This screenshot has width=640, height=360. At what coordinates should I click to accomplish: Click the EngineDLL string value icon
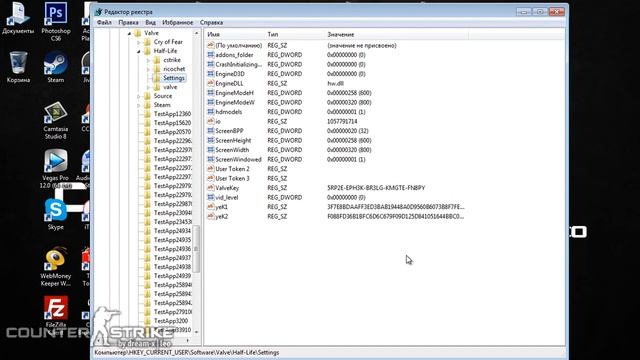[x=211, y=83]
